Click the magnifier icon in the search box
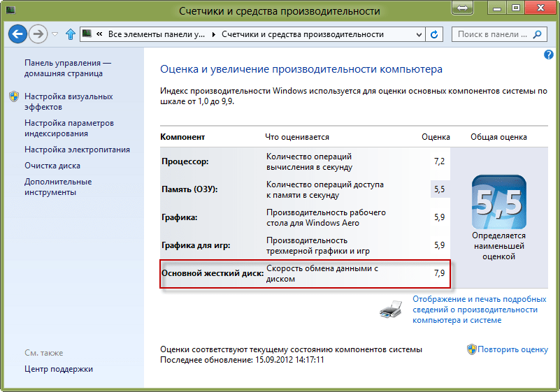 click(x=538, y=34)
